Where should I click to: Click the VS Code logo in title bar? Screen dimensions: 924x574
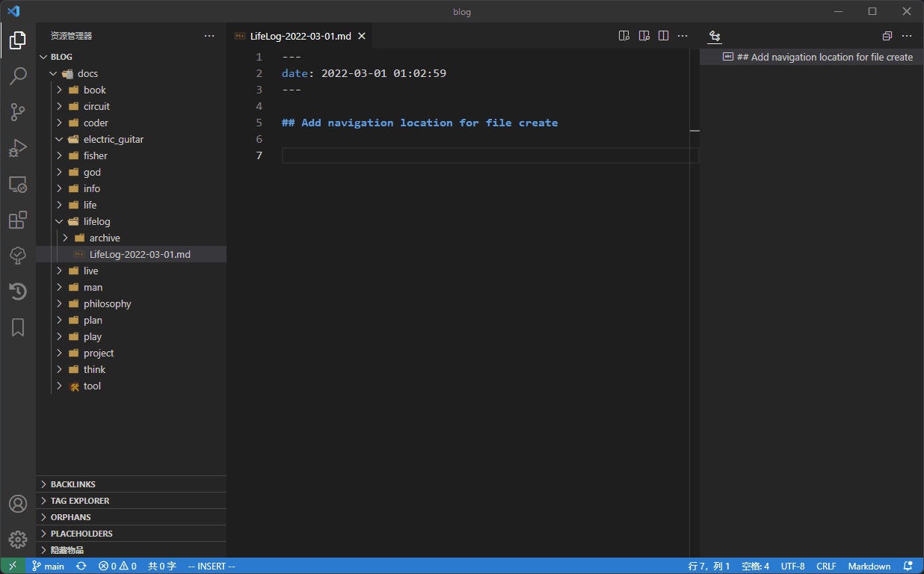(13, 11)
